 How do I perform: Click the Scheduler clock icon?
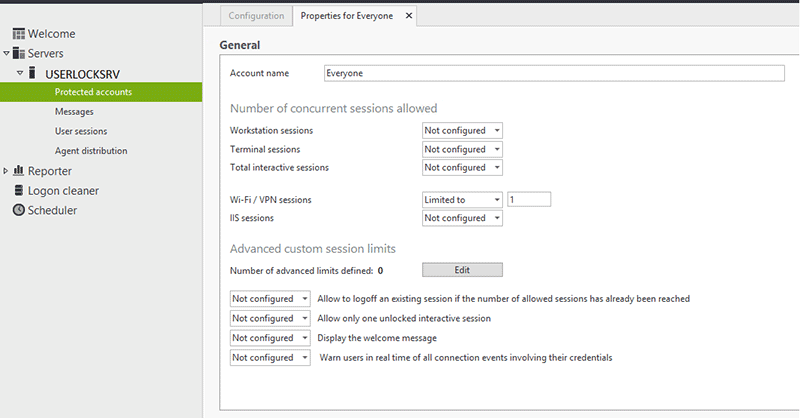(19, 210)
